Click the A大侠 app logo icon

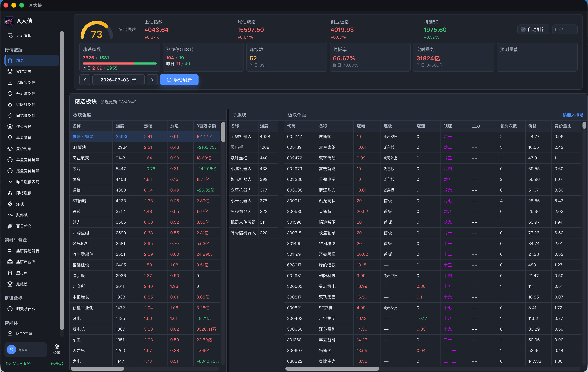coord(9,21)
